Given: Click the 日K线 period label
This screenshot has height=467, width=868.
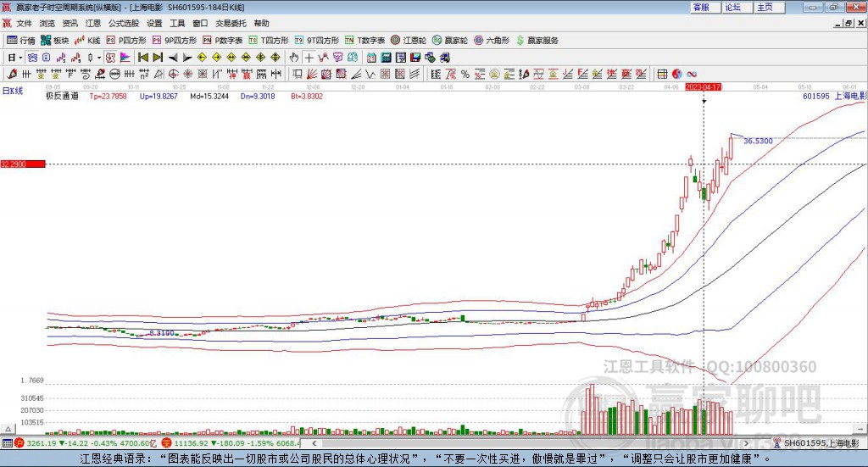Looking at the screenshot, I should point(13,91).
